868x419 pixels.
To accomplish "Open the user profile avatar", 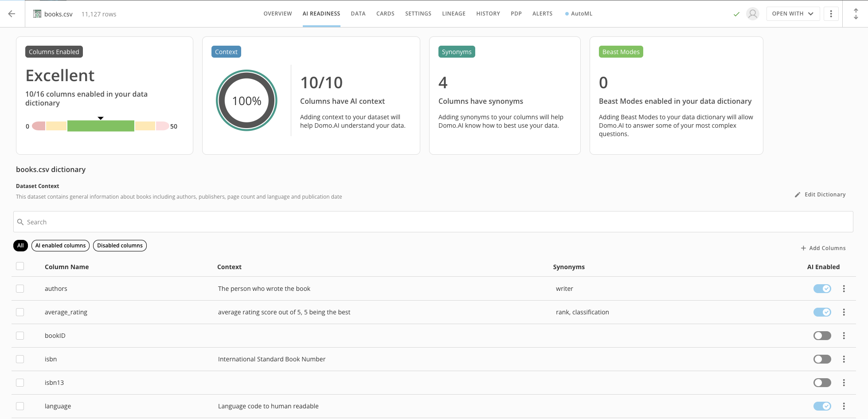I will tap(753, 14).
